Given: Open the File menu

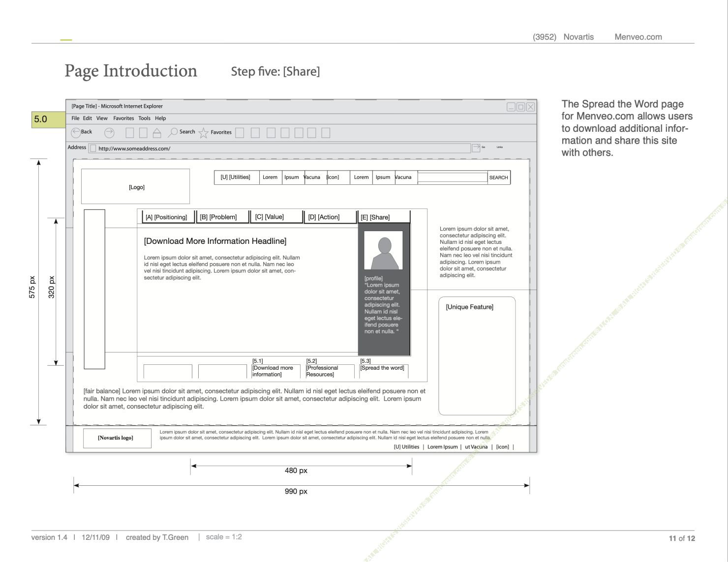Looking at the screenshot, I should [x=75, y=118].
